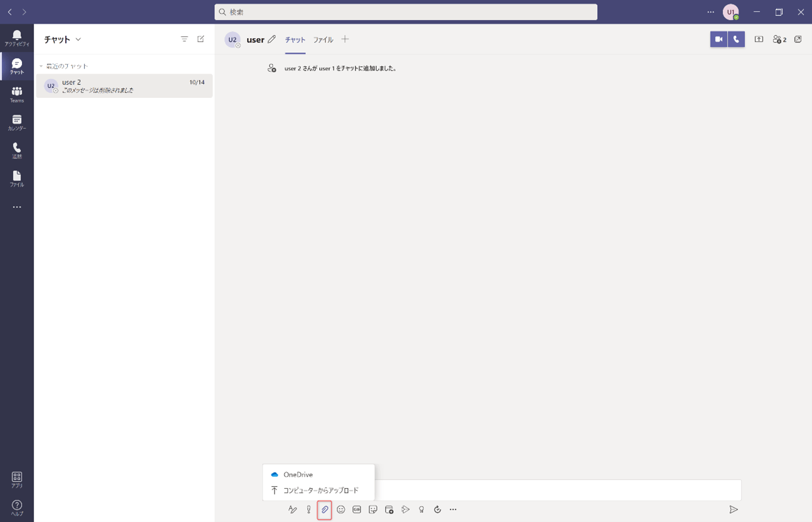Open the Activity feed in sidebar
The image size is (812, 522).
coord(17,38)
